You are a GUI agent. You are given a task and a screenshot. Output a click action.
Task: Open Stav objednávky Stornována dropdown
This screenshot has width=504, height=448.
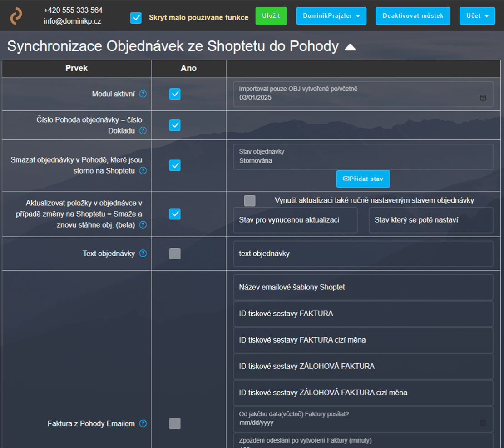tap(363, 157)
